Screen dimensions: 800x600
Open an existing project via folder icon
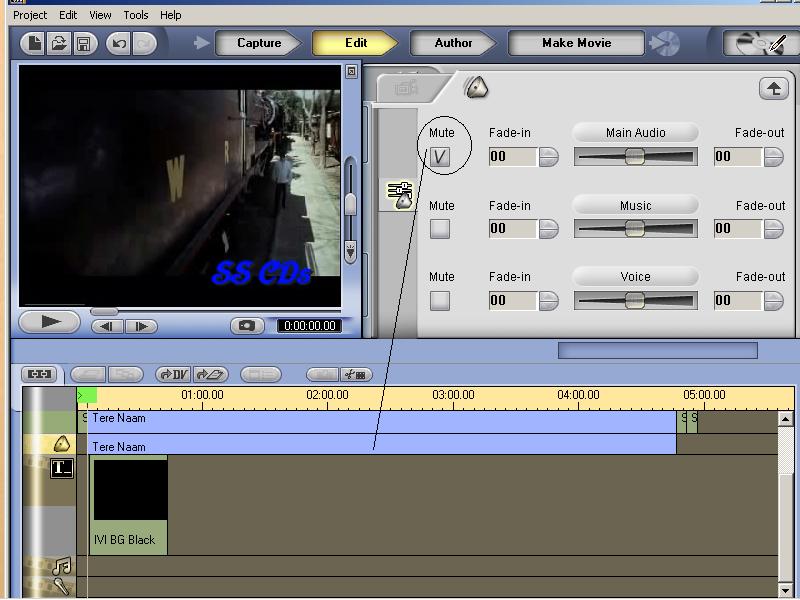click(59, 43)
